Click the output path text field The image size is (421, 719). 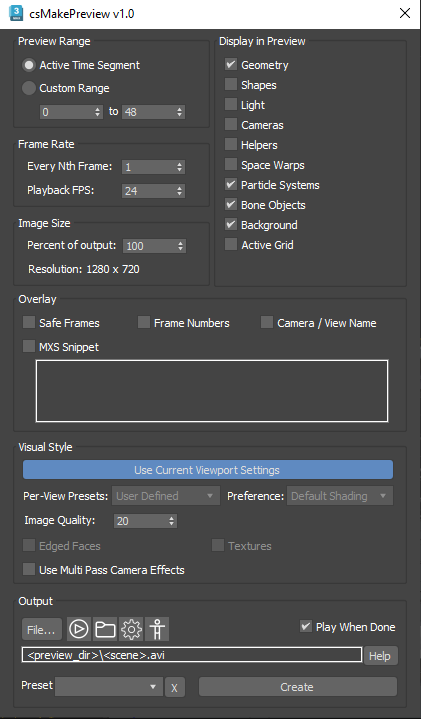(192, 655)
